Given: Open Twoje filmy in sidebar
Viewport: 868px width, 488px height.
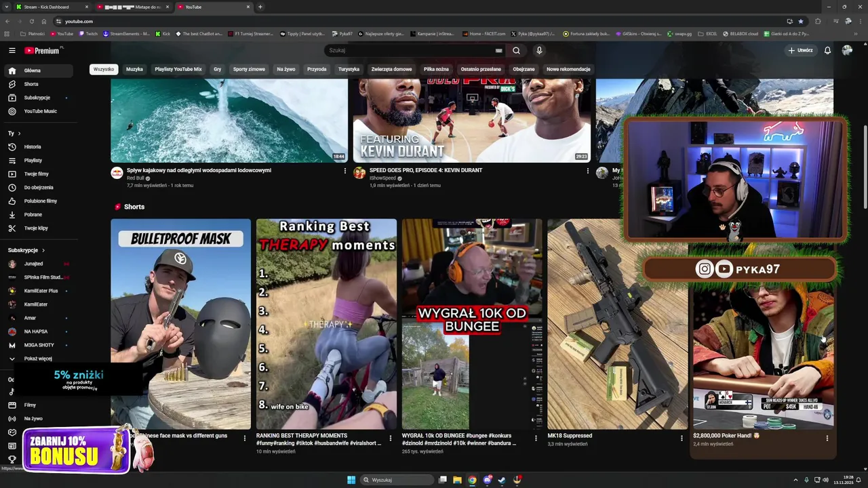Looking at the screenshot, I should 37,174.
